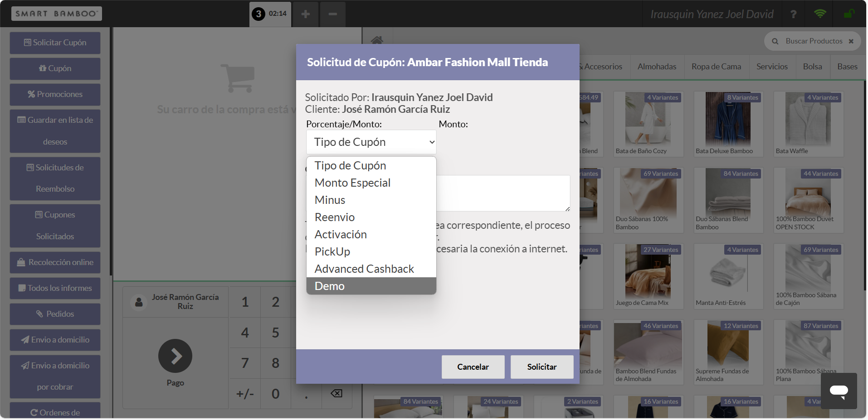This screenshot has height=420, width=868.
Task: Click numpad key 1
Action: tap(245, 302)
